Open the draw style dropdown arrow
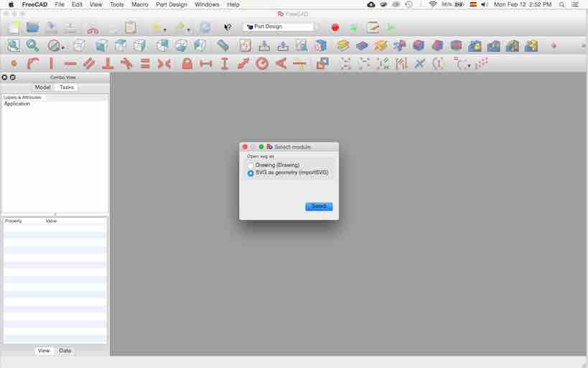This screenshot has height=368, width=588. tap(63, 47)
